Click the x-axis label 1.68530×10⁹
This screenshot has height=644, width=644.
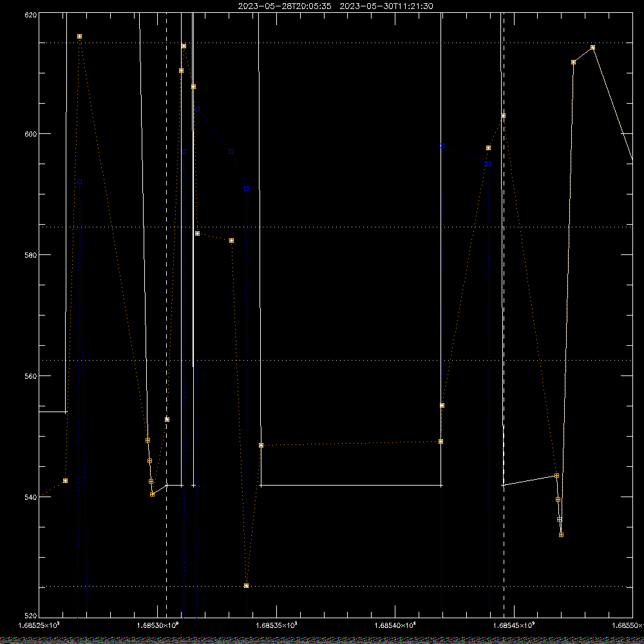158,625
